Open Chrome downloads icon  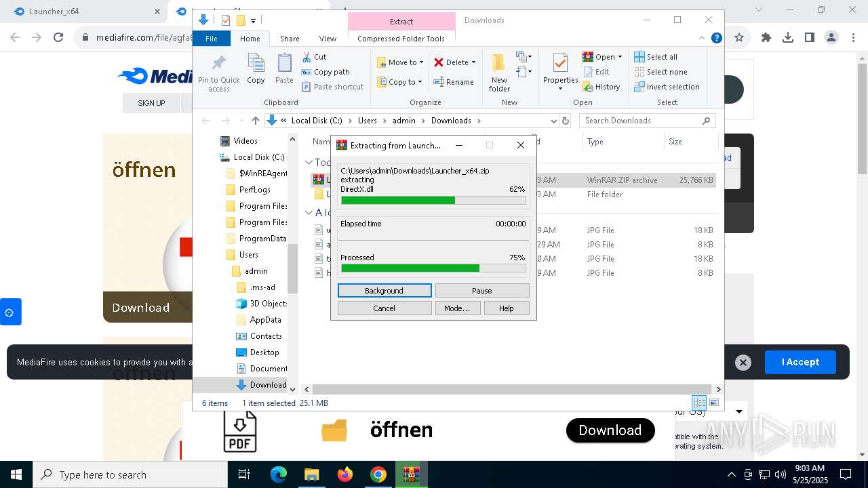point(788,38)
